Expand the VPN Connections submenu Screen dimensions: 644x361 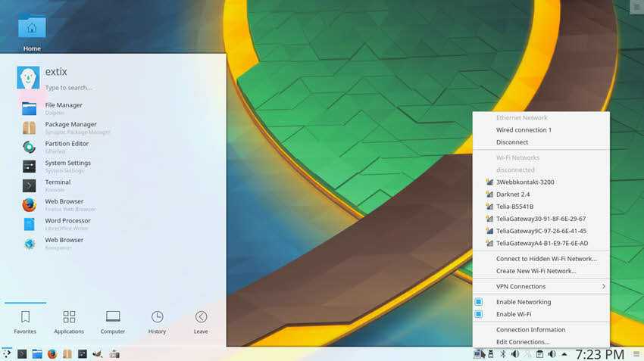click(x=540, y=286)
